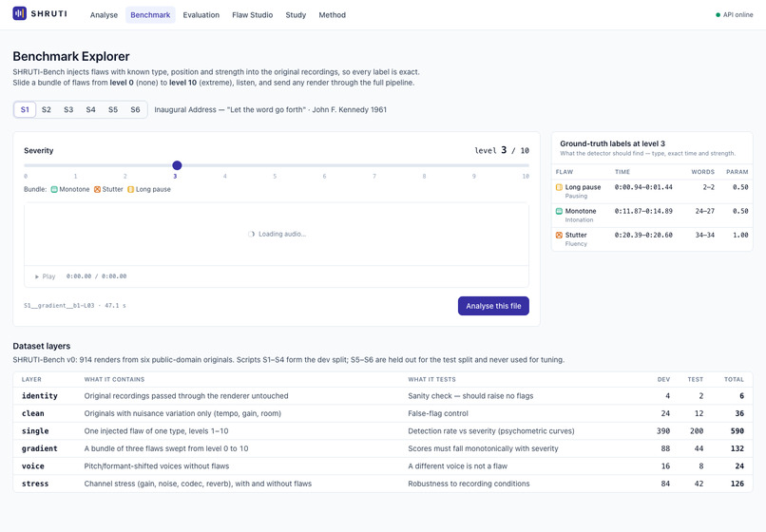Viewport: 766px width, 532px height.
Task: Select script S1
Action: 25,109
